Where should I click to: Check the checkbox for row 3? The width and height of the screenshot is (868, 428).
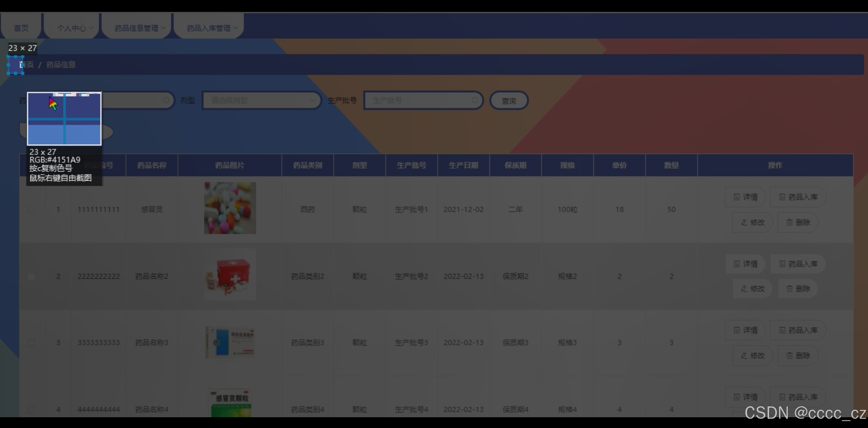32,343
